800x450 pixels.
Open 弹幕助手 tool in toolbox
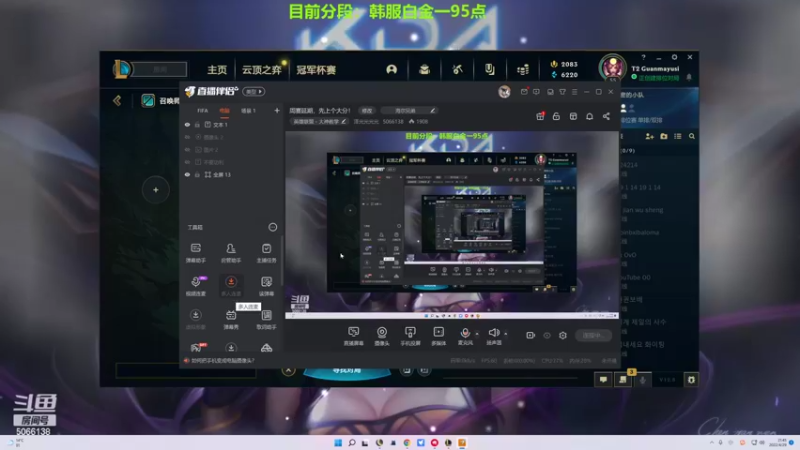(195, 253)
